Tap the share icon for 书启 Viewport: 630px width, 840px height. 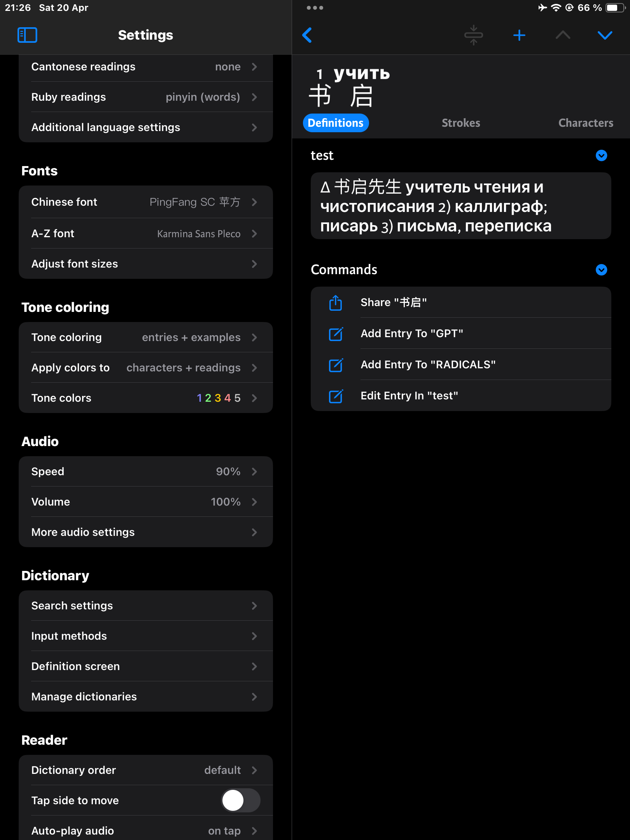[336, 303]
